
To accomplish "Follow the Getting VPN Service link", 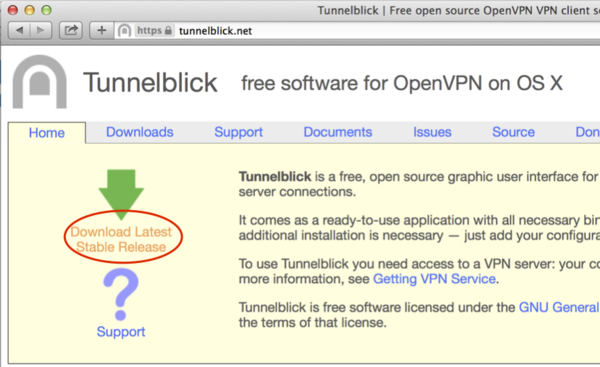I will [x=434, y=279].
